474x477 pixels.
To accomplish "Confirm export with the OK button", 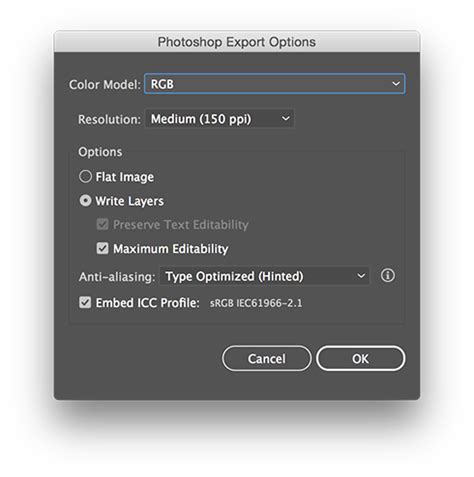I will coord(361,359).
